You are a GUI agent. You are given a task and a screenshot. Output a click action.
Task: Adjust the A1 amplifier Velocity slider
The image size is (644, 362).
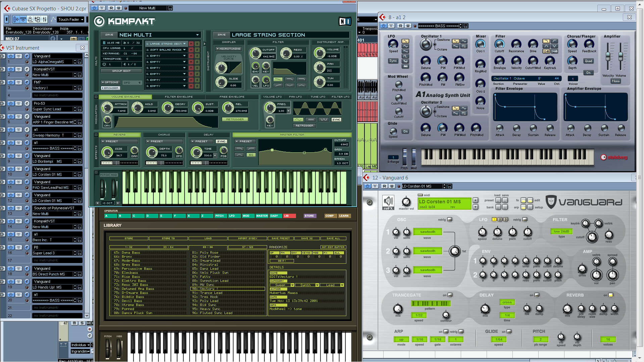coord(608,57)
